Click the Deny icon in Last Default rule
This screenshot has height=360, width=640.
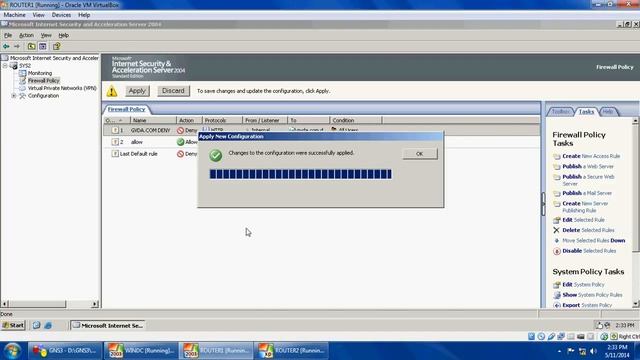coord(180,154)
